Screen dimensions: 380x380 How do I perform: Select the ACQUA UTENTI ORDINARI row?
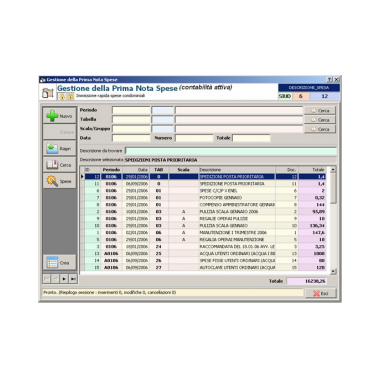coord(205,254)
